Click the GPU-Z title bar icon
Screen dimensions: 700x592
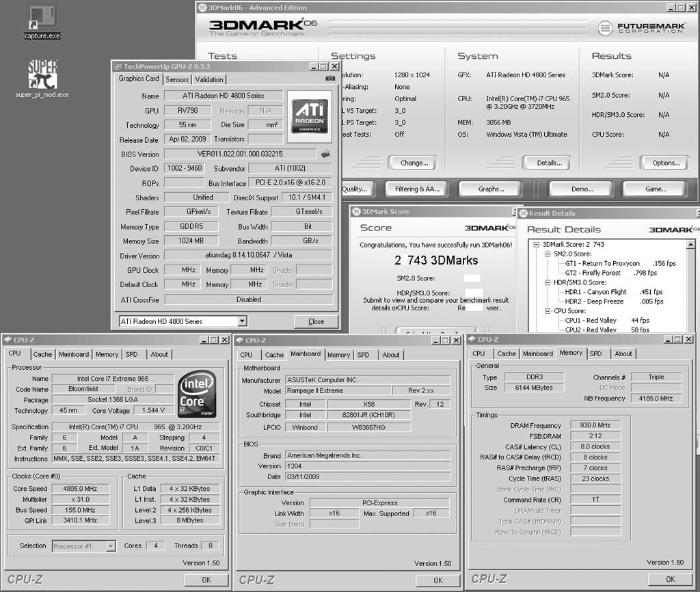point(118,66)
